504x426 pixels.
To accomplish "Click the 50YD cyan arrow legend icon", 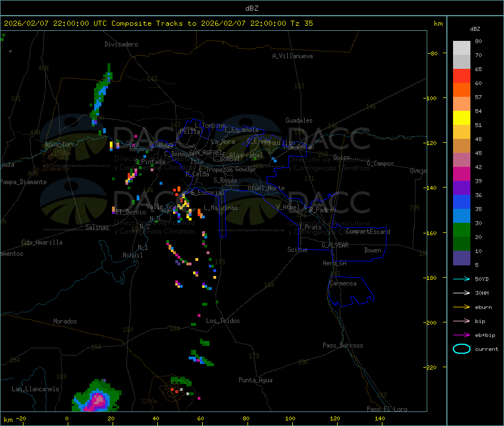I will 461,279.
